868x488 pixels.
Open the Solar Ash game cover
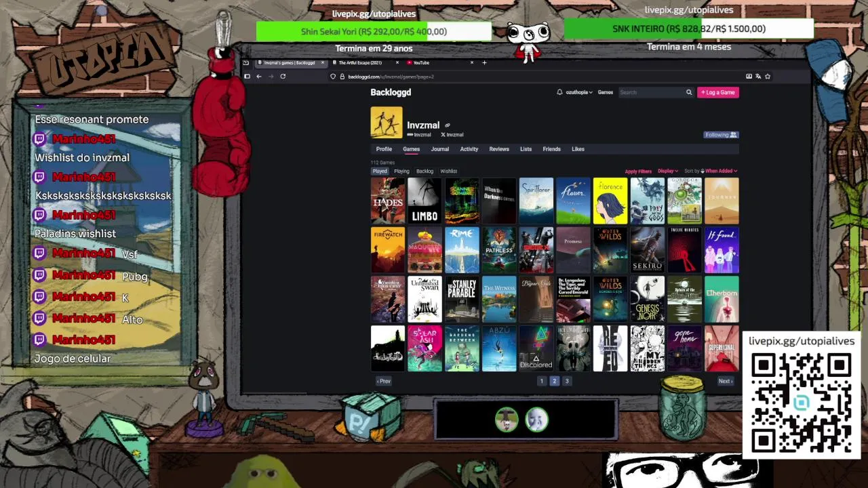425,348
